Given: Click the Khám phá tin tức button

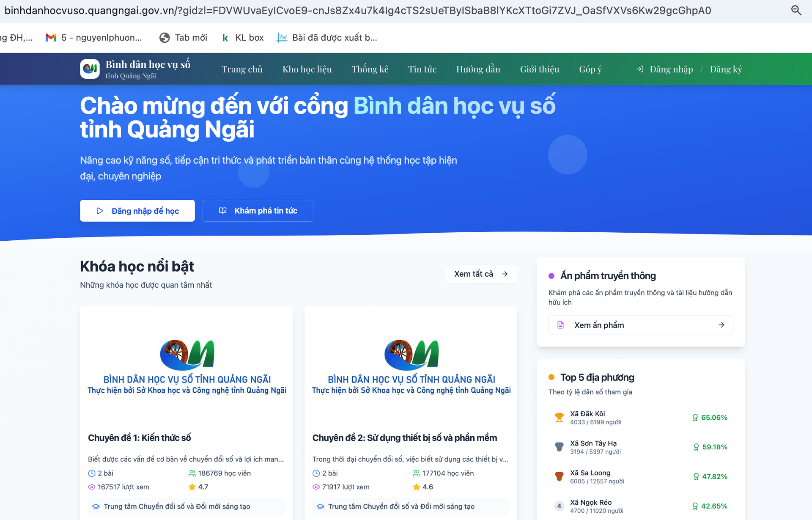Looking at the screenshot, I should click(x=258, y=211).
